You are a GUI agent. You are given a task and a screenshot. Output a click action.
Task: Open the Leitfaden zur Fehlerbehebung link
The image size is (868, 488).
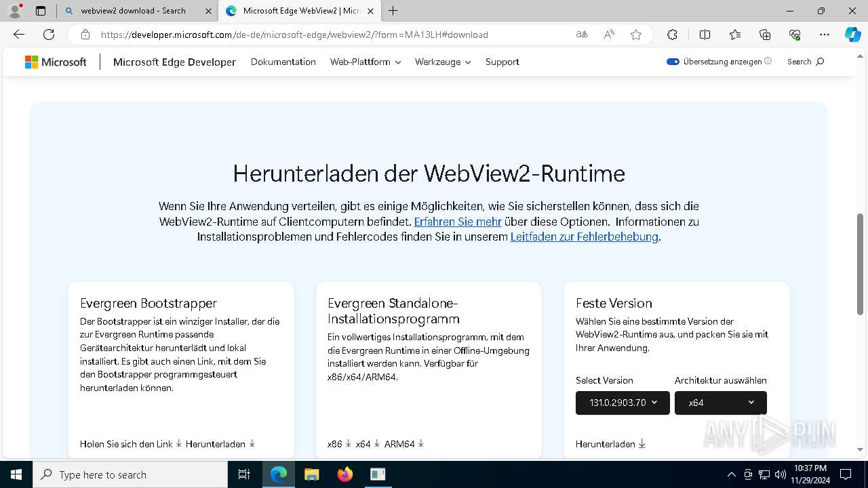584,237
